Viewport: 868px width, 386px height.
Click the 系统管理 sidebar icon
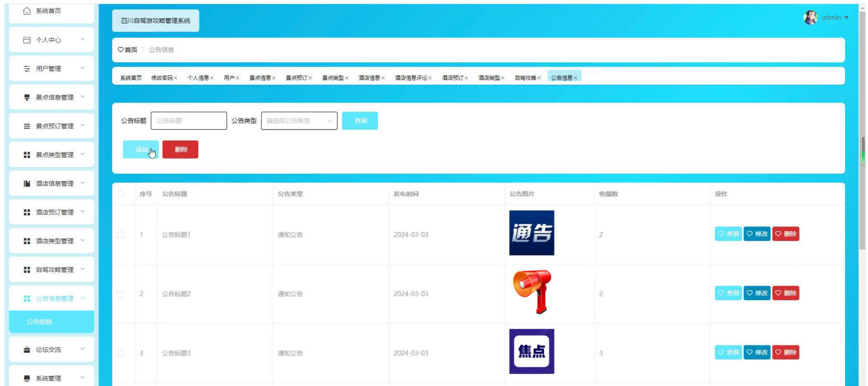pos(27,378)
